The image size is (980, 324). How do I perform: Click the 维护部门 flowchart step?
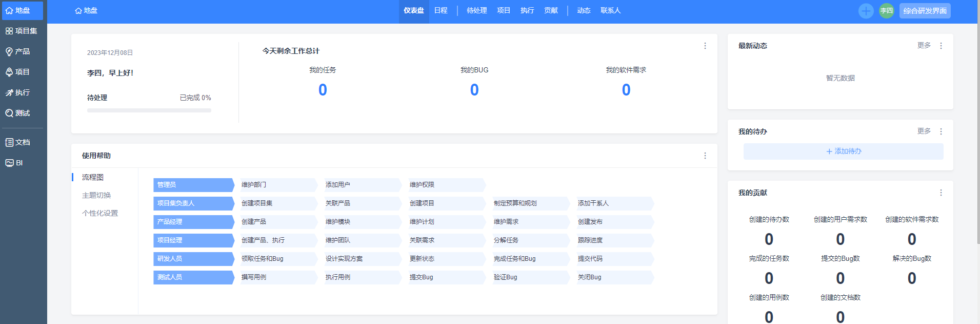point(278,185)
